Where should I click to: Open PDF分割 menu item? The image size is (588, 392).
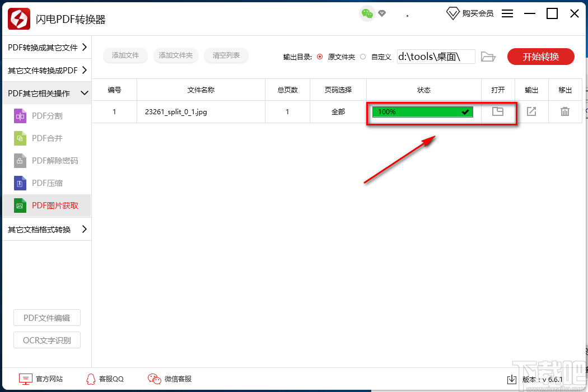(47, 116)
